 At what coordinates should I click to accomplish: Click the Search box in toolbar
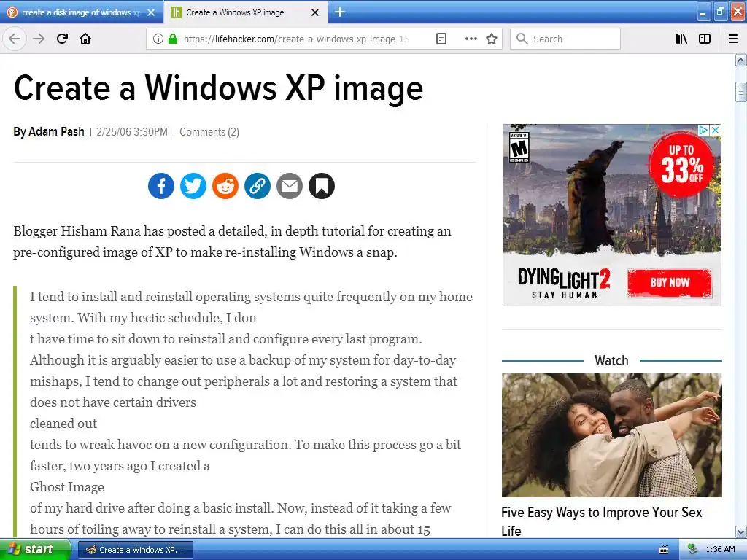[x=565, y=39]
